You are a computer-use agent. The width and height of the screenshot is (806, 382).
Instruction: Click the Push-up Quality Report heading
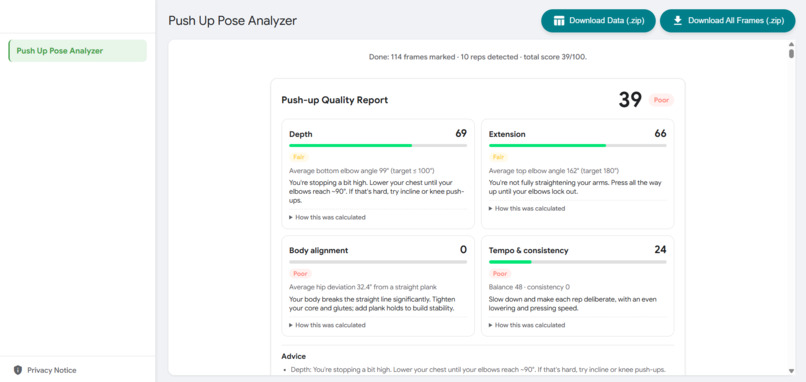(x=335, y=100)
